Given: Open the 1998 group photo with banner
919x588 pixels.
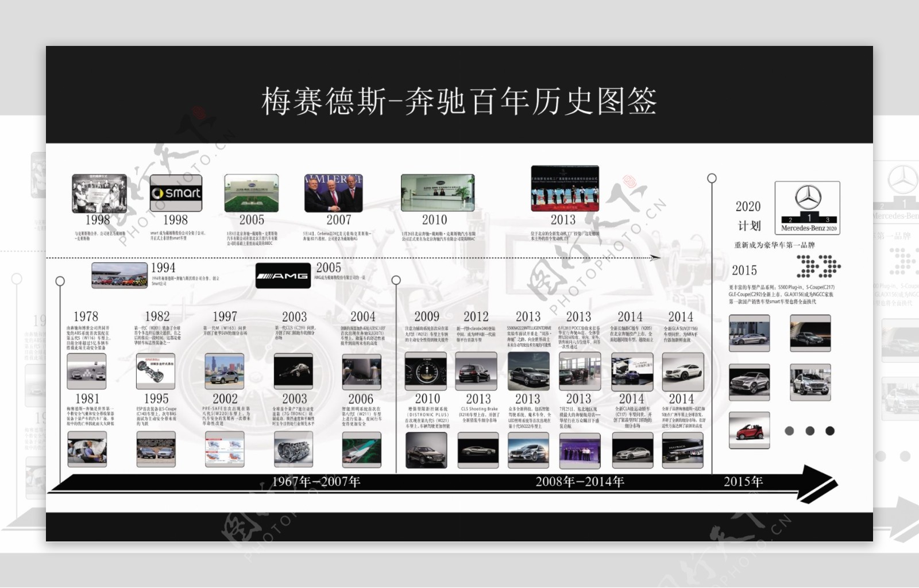Looking at the screenshot, I should point(99,194).
